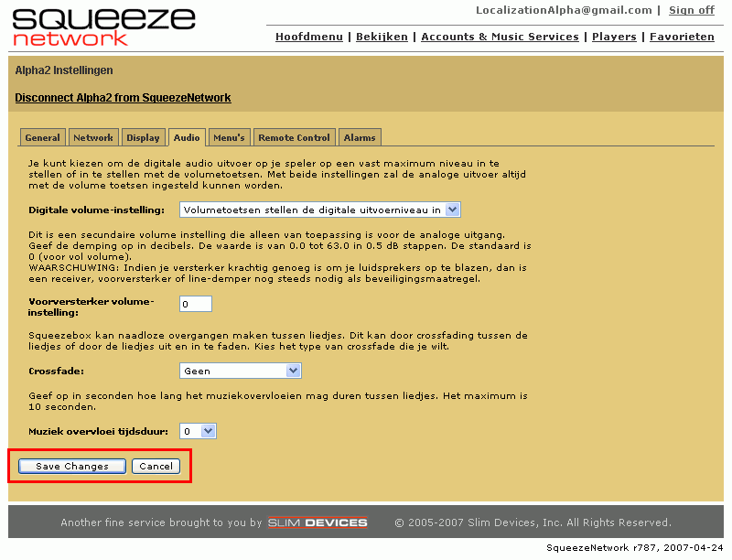Open the General settings tab
Screen dimensions: 732x560
tap(42, 137)
